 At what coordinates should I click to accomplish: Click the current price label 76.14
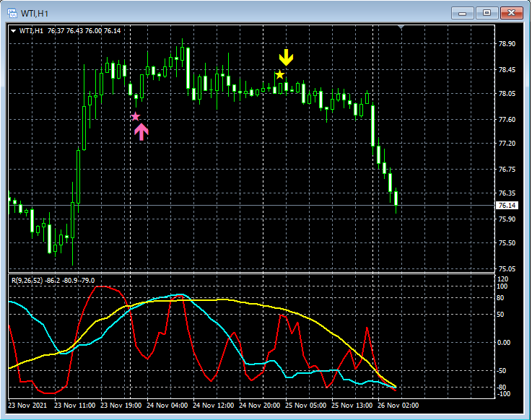[x=507, y=206]
